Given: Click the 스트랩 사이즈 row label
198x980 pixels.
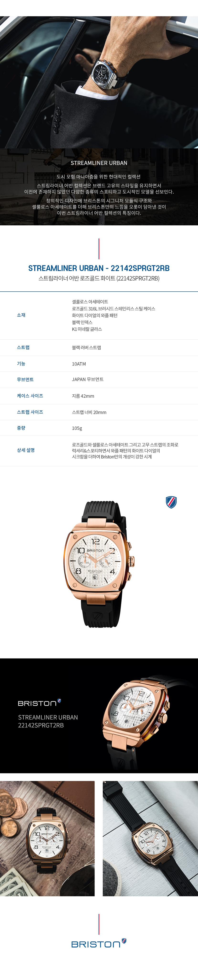Looking at the screenshot, I should (30, 412).
